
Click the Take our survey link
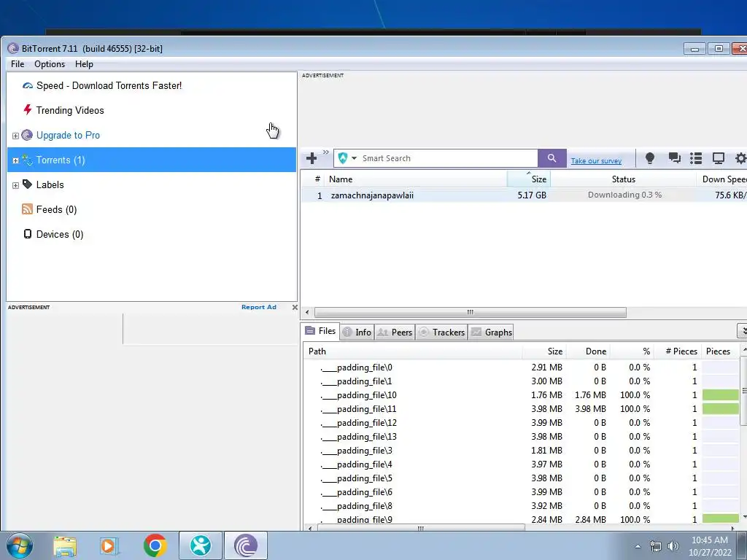point(596,161)
